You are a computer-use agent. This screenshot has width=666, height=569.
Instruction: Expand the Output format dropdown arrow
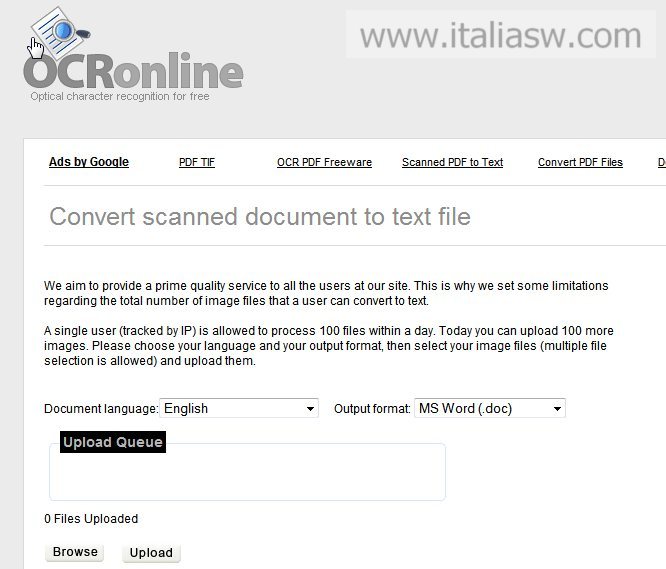[557, 408]
